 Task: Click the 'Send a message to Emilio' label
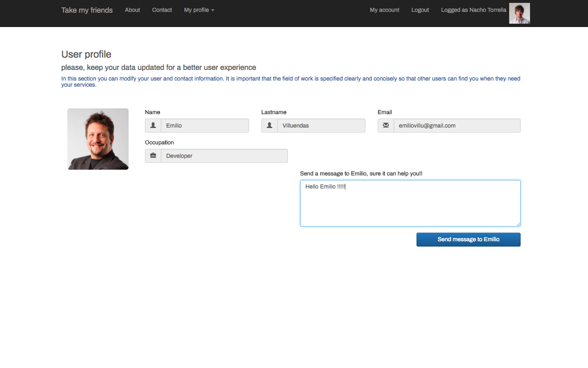click(361, 173)
